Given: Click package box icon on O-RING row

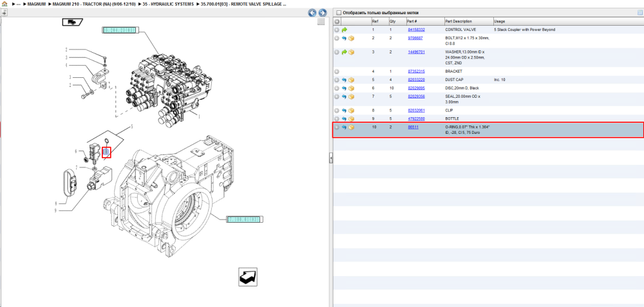Looking at the screenshot, I should (x=352, y=127).
